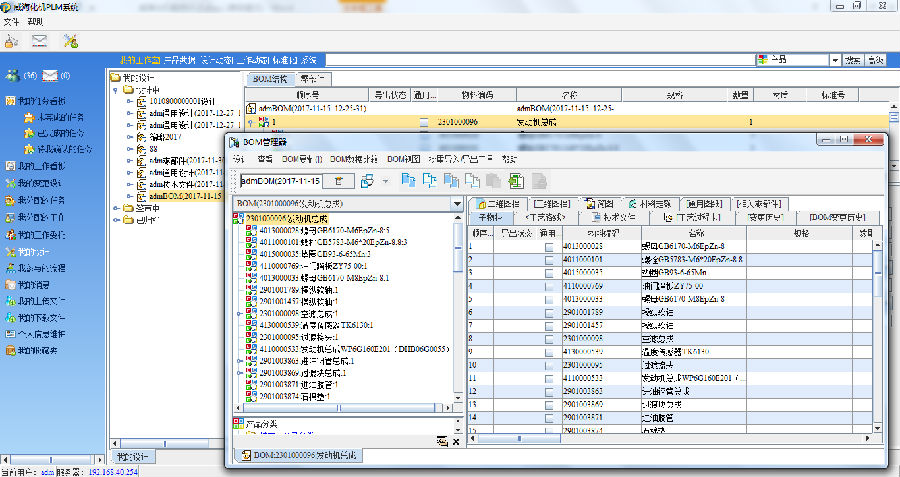
Task: Click the green export icon in BOM toolbar
Action: click(516, 181)
